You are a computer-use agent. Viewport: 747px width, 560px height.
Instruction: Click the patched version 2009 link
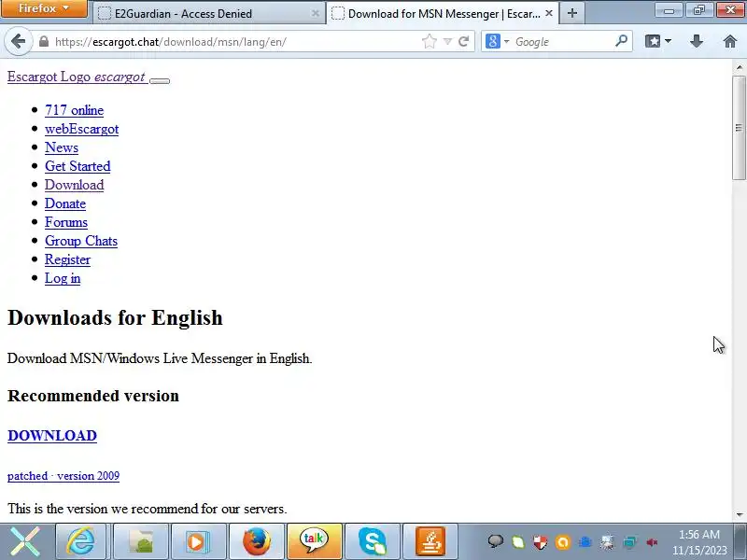coord(63,476)
